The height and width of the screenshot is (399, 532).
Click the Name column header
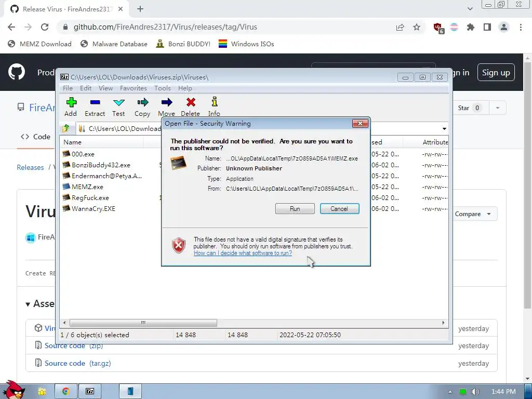click(102, 142)
